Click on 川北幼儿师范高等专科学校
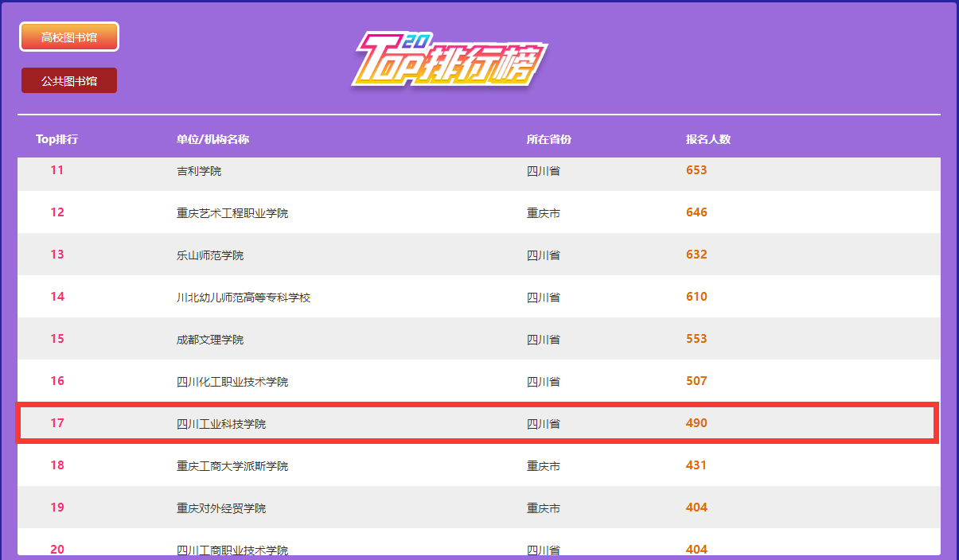959x560 pixels. tap(243, 297)
